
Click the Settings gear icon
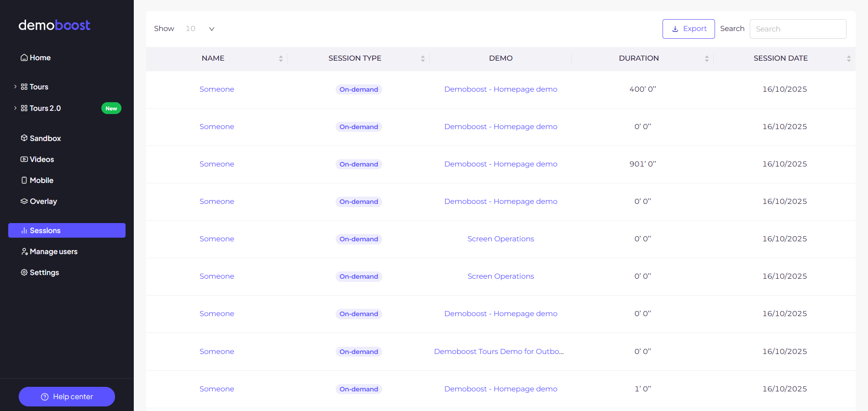coord(24,272)
